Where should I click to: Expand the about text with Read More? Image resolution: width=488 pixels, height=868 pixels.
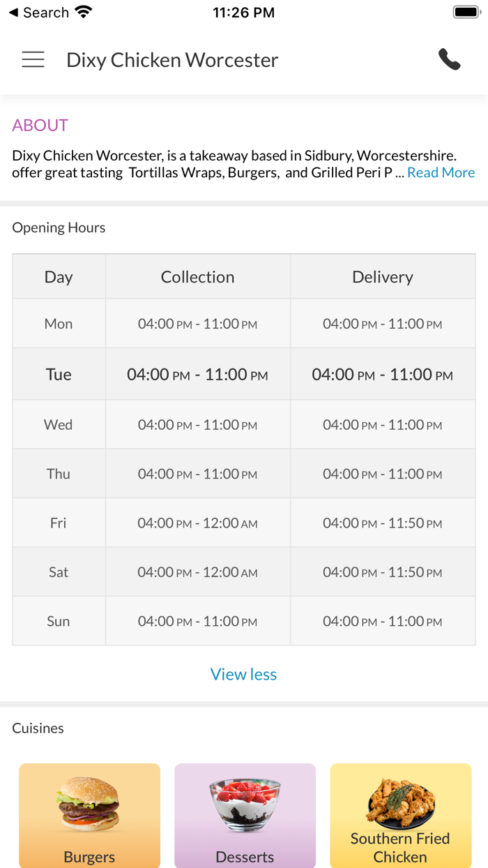(x=441, y=172)
